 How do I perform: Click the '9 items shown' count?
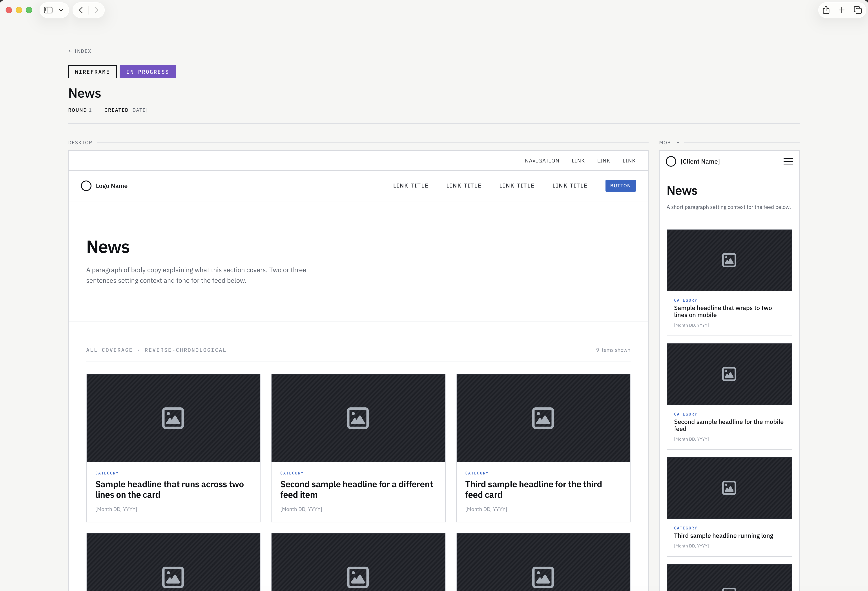pos(613,350)
